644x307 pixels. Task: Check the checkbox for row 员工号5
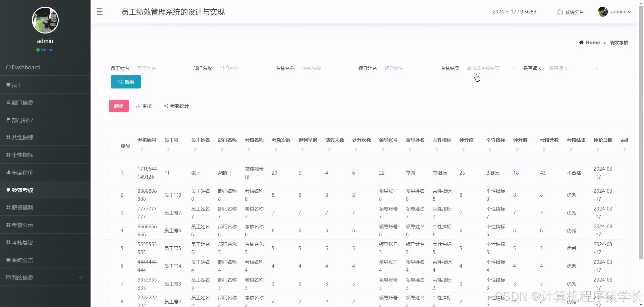tap(106, 248)
